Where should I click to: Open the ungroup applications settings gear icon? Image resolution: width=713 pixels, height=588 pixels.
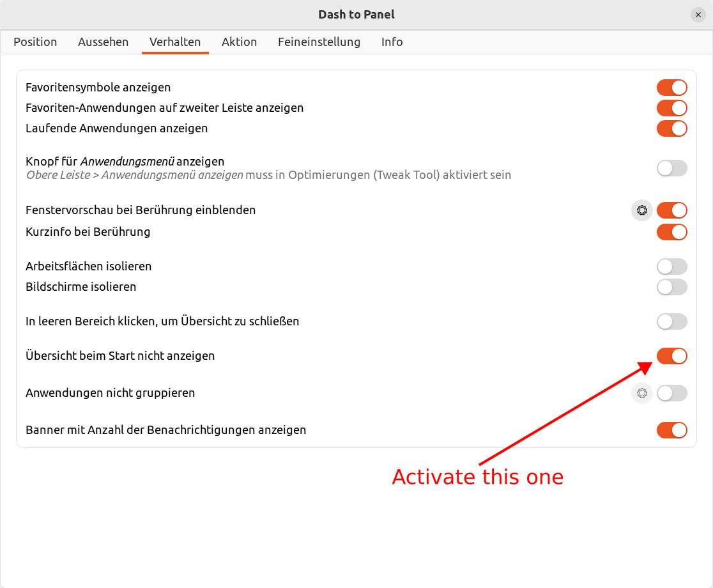pyautogui.click(x=641, y=393)
